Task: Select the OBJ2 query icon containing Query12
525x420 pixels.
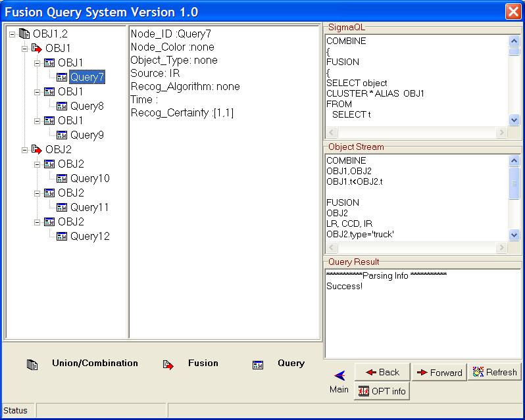Action: 49,222
